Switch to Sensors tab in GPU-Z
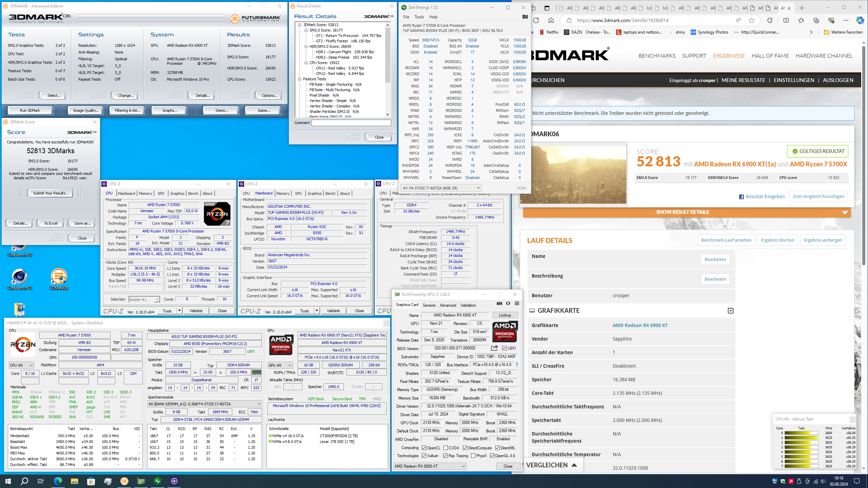The image size is (868, 488). pyautogui.click(x=429, y=305)
